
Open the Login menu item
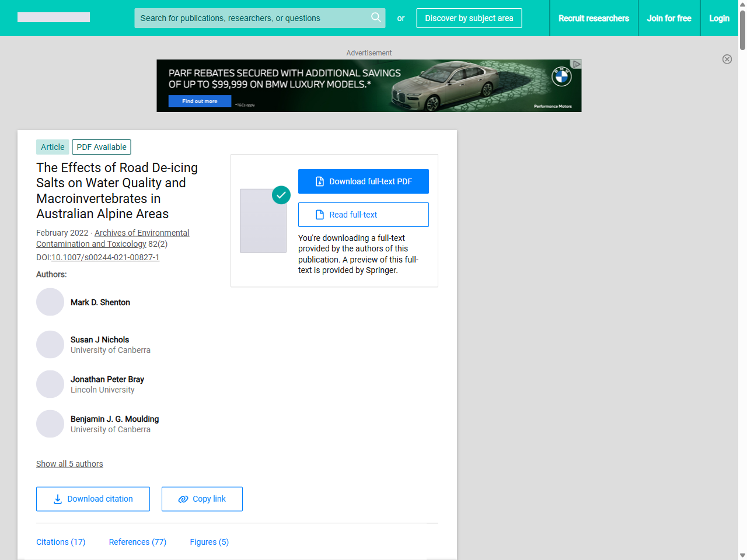pyautogui.click(x=719, y=18)
